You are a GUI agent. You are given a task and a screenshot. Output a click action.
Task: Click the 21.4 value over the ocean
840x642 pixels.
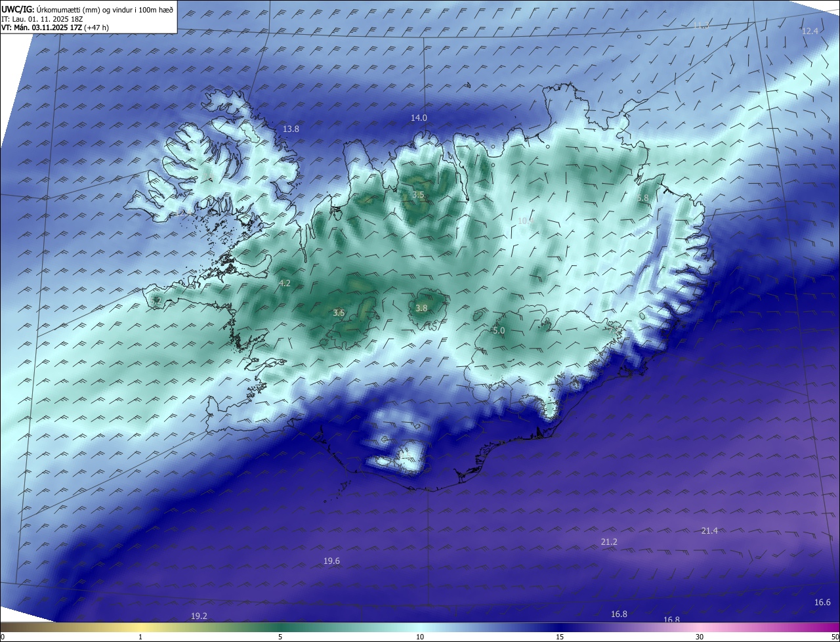pos(709,531)
